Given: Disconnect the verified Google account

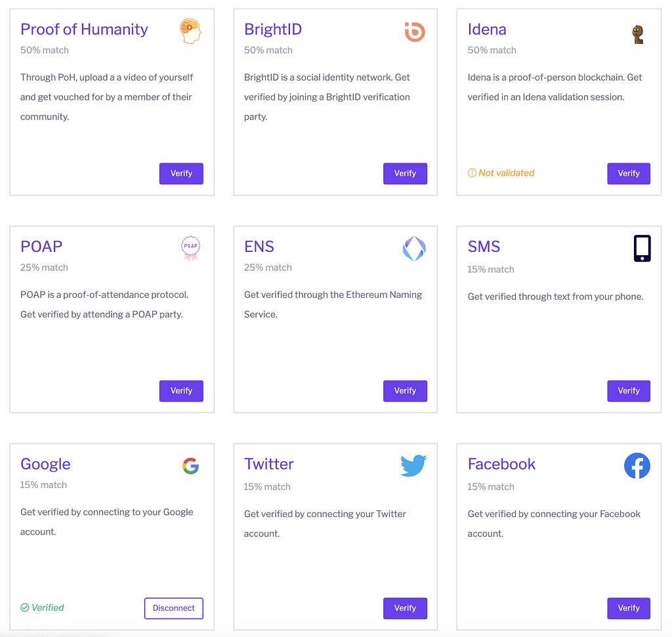Looking at the screenshot, I should (173, 608).
